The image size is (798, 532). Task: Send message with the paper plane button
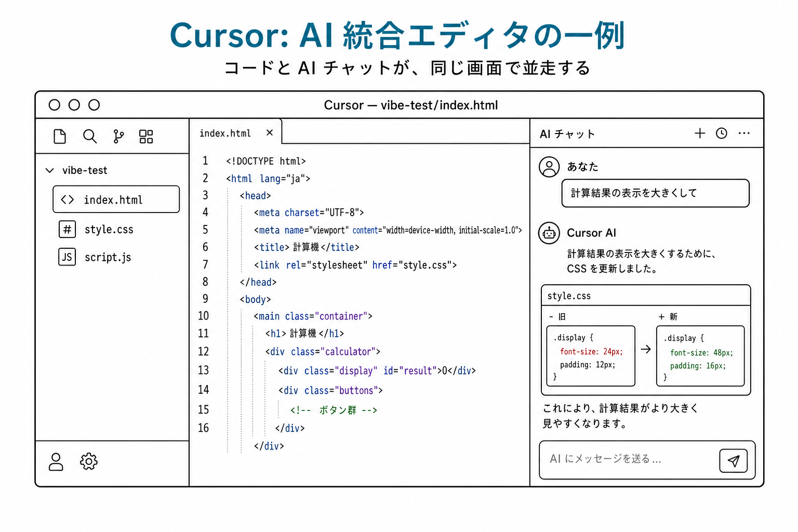pos(733,460)
